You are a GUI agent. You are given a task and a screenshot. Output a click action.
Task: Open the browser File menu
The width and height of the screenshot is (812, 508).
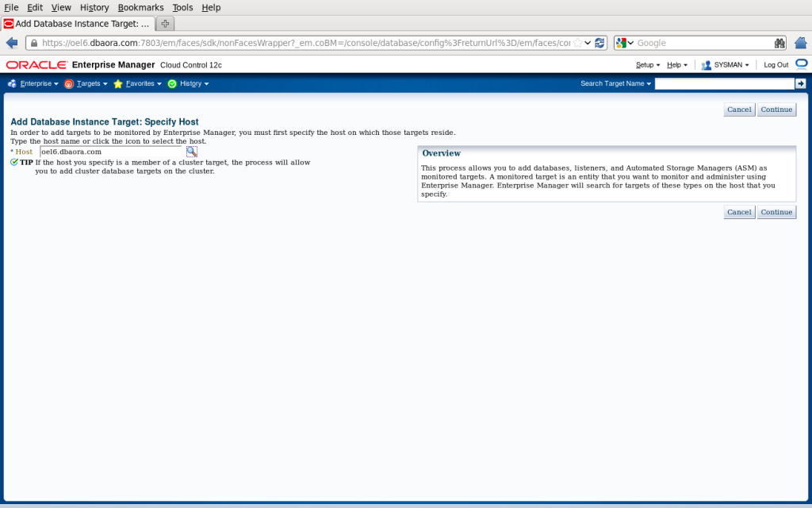[x=11, y=7]
